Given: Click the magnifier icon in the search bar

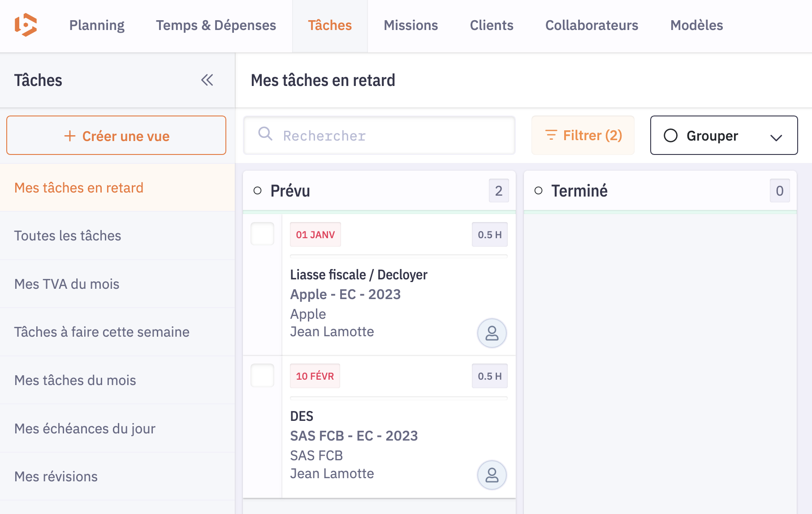Looking at the screenshot, I should (x=265, y=135).
